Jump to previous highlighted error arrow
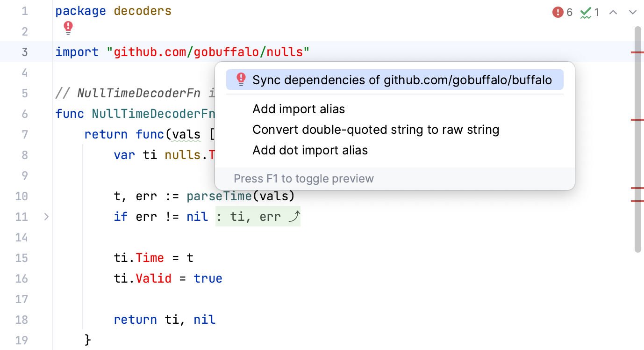 point(614,13)
